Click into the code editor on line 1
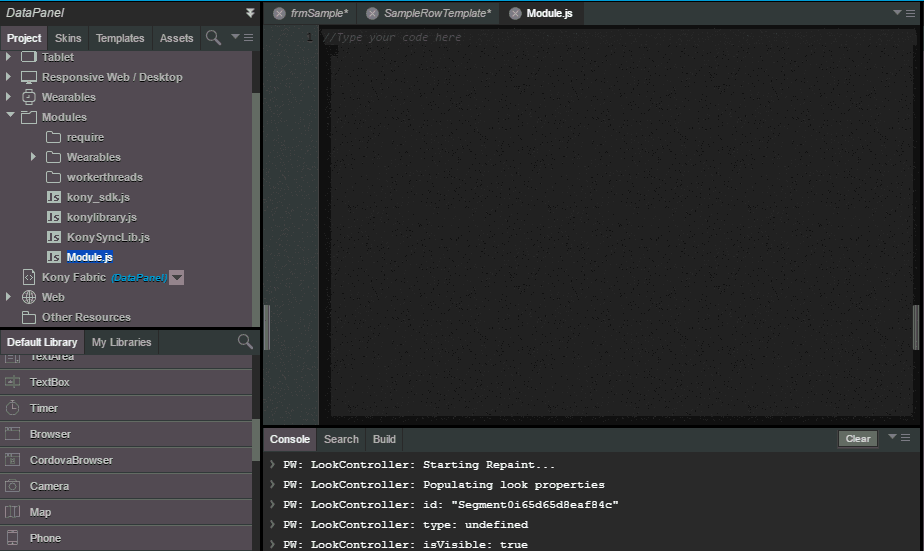 click(600, 38)
